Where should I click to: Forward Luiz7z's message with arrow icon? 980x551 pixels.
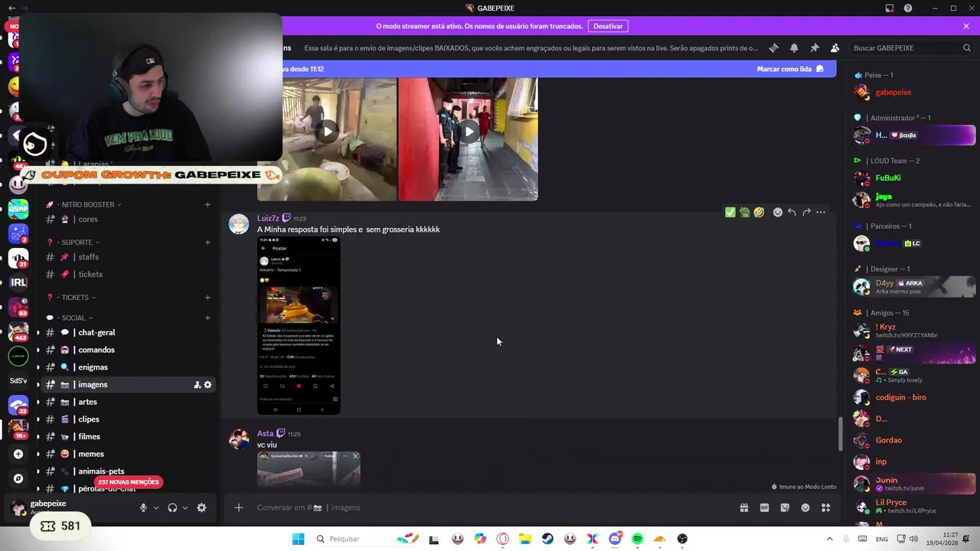tap(806, 212)
